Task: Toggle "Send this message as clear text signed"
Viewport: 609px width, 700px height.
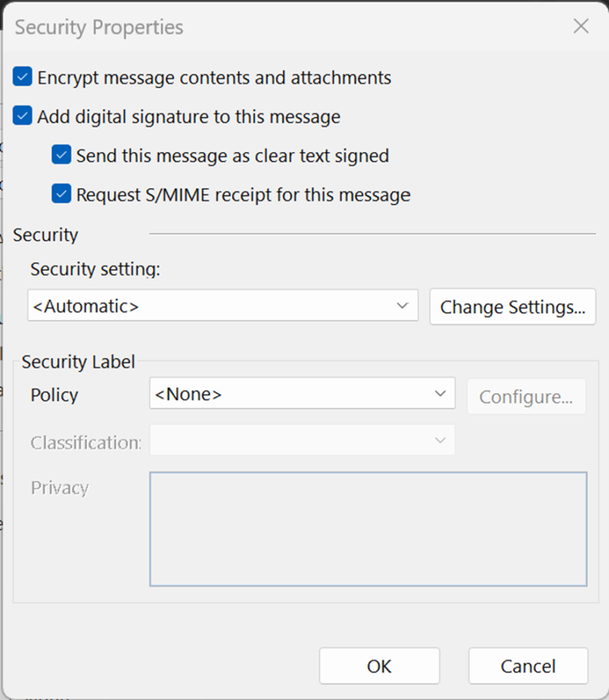Action: (61, 155)
